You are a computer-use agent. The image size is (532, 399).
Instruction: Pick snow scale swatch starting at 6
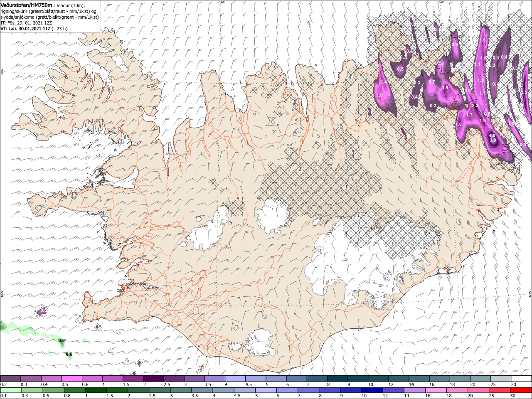pyautogui.click(x=297, y=379)
